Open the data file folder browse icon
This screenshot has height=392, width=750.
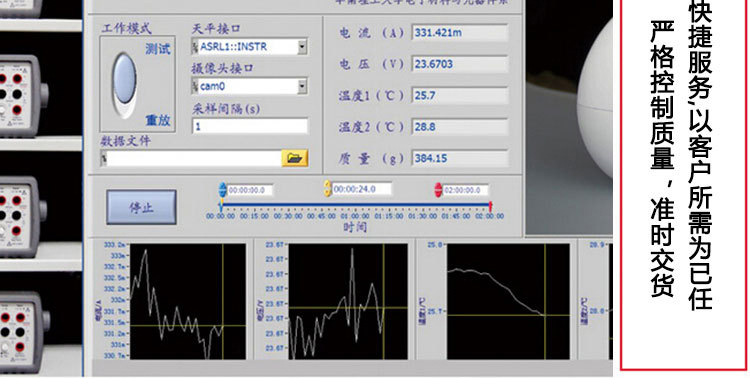[295, 158]
